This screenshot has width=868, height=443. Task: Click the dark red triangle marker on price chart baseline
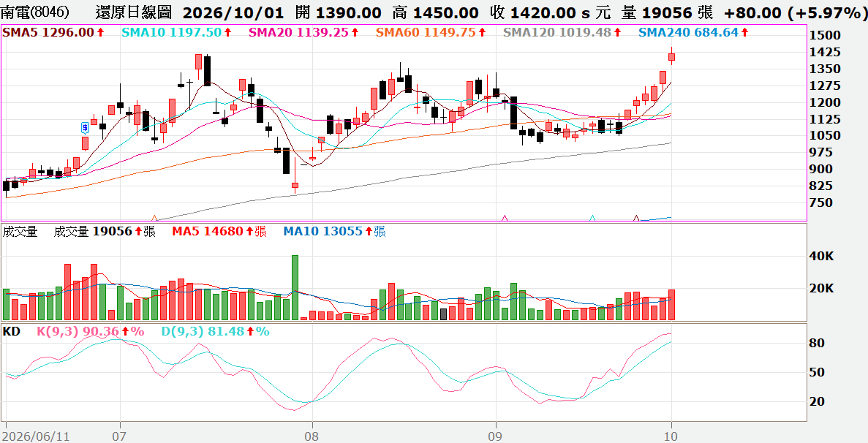tap(637, 219)
